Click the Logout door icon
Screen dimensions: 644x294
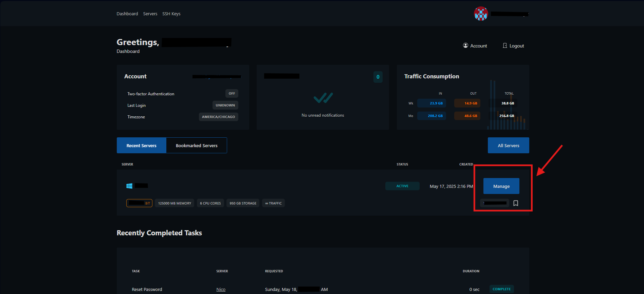click(505, 45)
